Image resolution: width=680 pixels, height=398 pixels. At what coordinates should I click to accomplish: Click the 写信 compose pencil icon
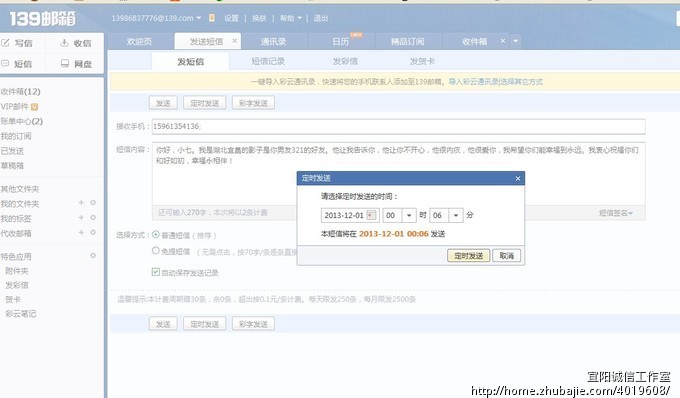tap(5, 43)
